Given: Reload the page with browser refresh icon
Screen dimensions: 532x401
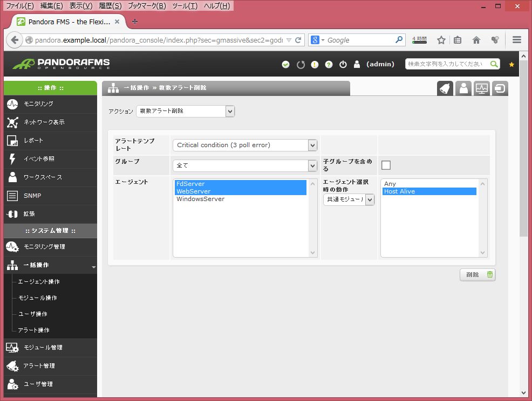Looking at the screenshot, I should [298, 40].
